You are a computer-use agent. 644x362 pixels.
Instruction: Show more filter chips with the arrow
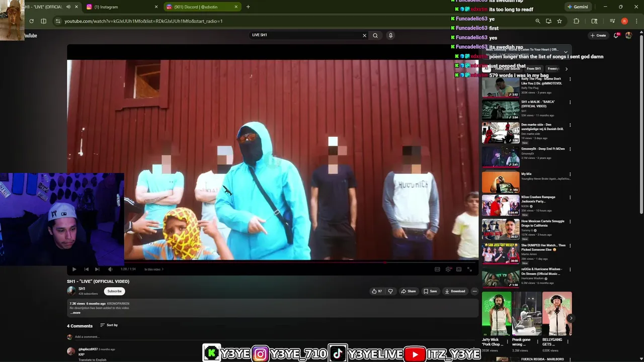566,69
